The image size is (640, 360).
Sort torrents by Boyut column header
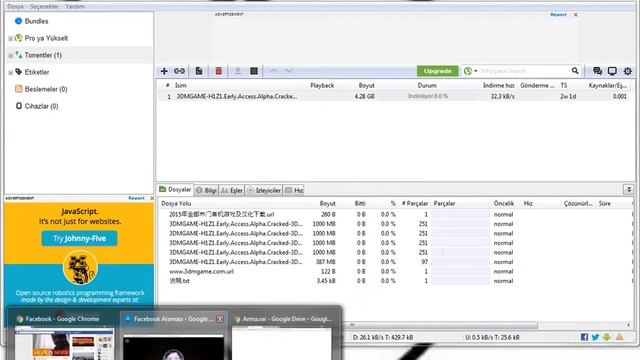[366, 85]
